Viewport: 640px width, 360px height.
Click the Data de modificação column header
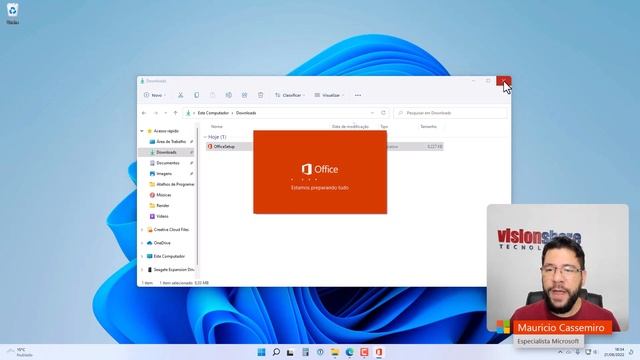click(350, 127)
